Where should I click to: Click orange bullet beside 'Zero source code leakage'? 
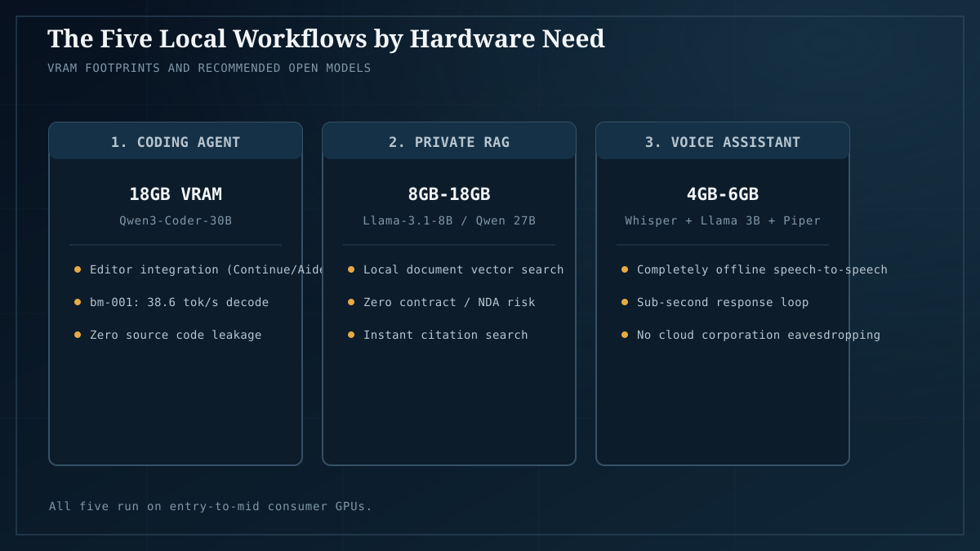[78, 335]
